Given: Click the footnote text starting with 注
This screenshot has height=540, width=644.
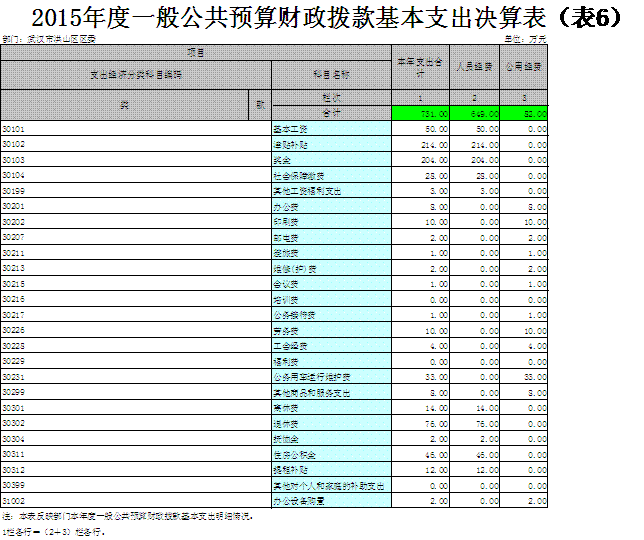Looking at the screenshot, I should click(x=128, y=517).
